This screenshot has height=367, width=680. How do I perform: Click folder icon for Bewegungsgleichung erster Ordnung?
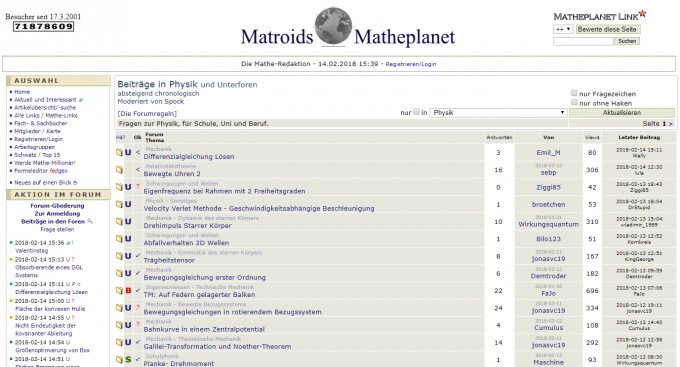pos(119,273)
